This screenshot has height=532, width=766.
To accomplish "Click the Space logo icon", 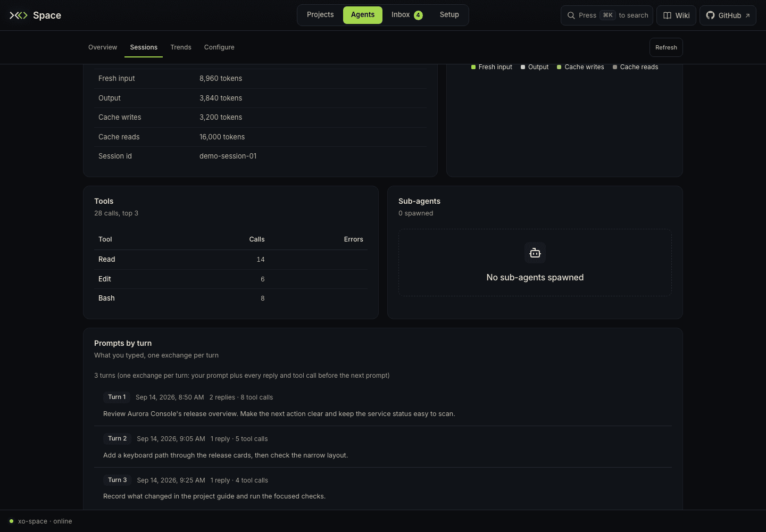I will [x=19, y=15].
